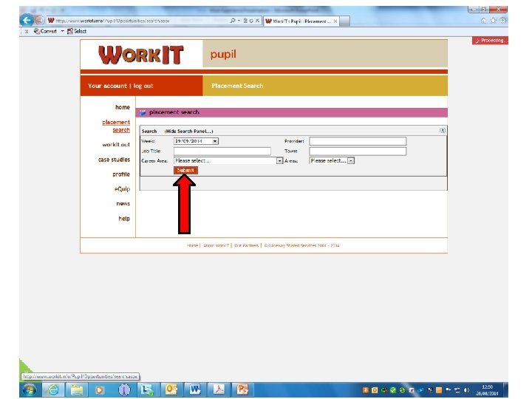Open the Convert dropdown arrow
The image size is (532, 399).
tap(62, 31)
